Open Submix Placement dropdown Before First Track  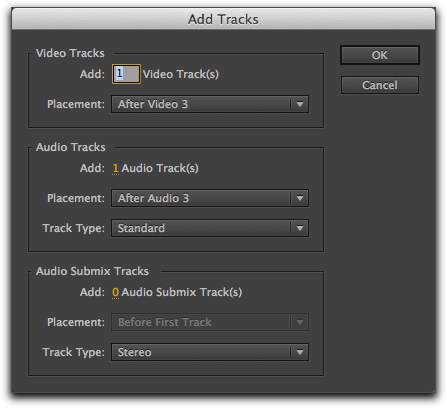pyautogui.click(x=210, y=322)
